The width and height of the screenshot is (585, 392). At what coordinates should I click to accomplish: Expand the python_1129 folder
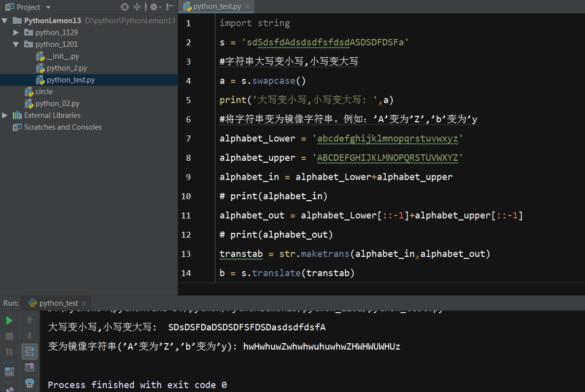pos(16,33)
